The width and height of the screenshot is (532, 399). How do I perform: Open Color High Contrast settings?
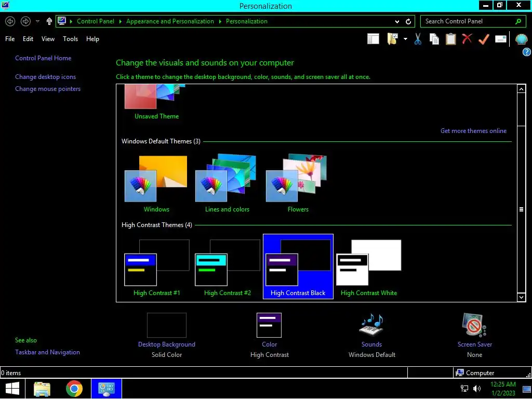pos(270,335)
